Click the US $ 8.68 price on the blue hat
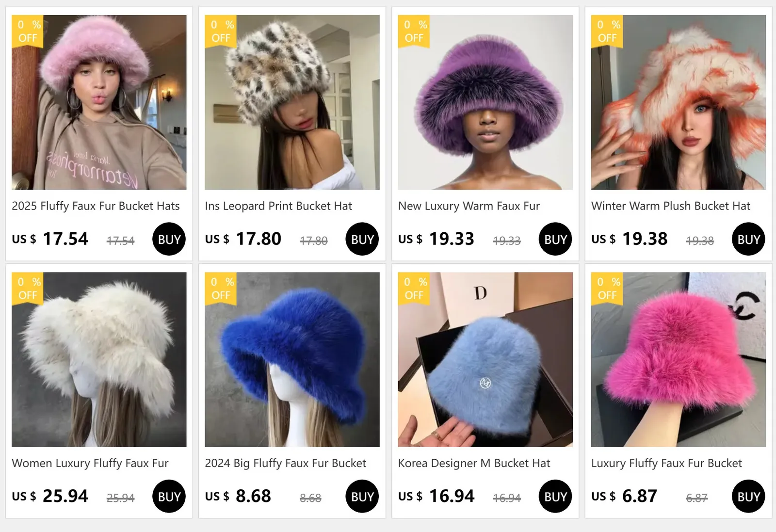776x532 pixels. coord(238,496)
